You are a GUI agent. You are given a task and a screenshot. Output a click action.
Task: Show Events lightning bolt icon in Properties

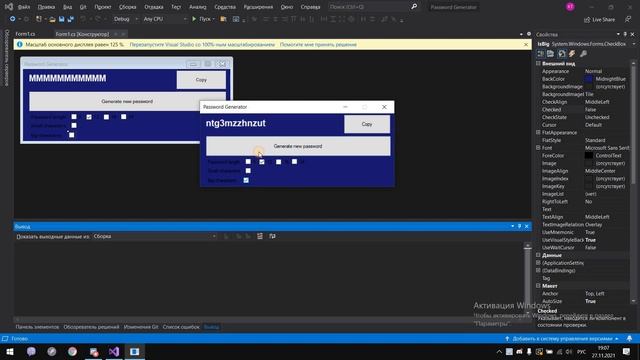pos(572,53)
